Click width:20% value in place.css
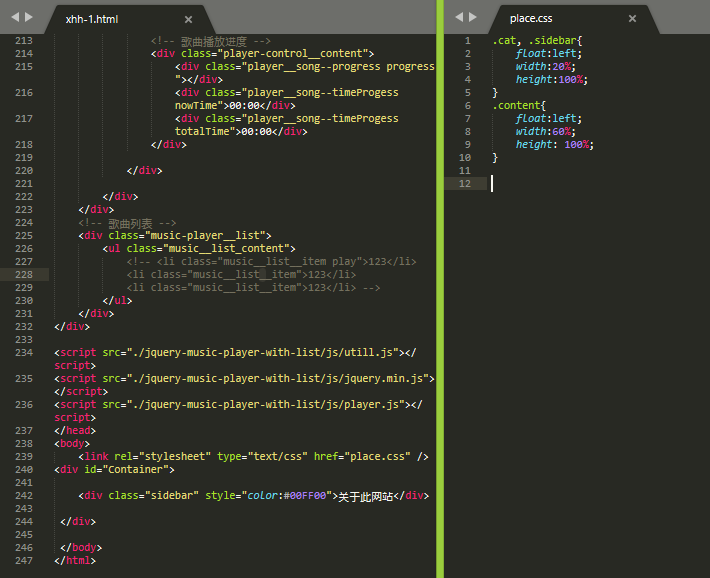Viewport: 710px width, 578px height. [561, 67]
